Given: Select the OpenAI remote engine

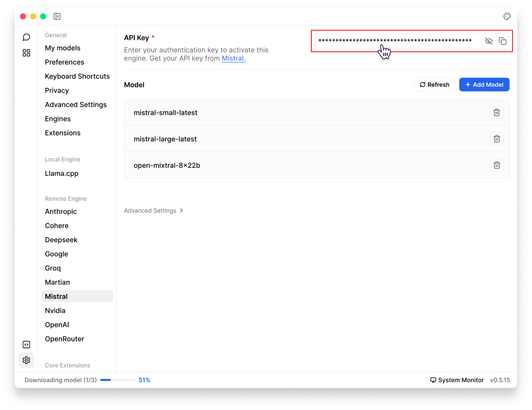Looking at the screenshot, I should pyautogui.click(x=57, y=325).
